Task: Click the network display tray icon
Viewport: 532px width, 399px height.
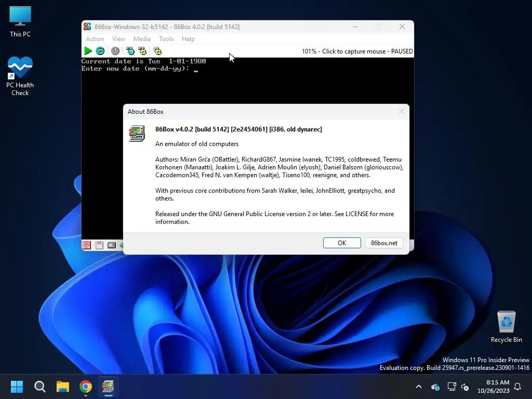Action: click(x=451, y=387)
